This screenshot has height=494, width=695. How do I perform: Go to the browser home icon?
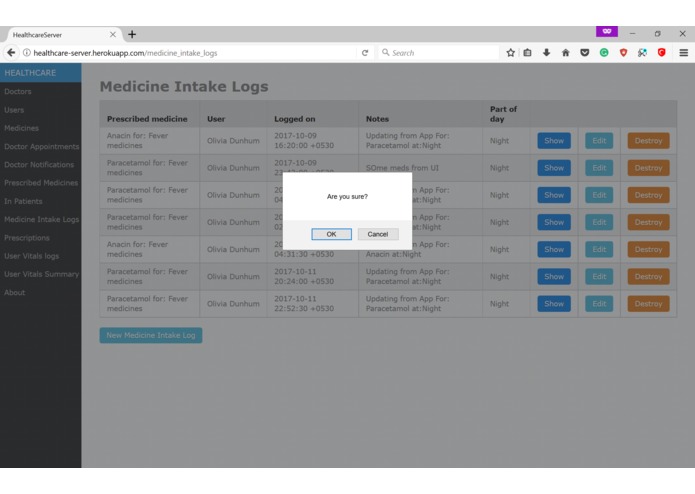coord(566,53)
